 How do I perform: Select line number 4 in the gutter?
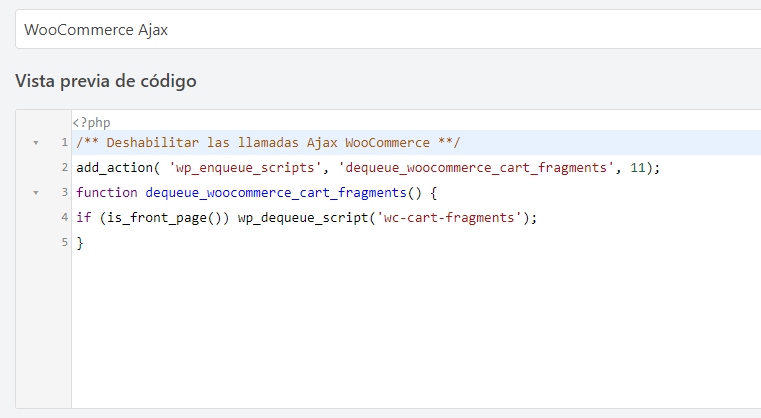click(x=65, y=217)
